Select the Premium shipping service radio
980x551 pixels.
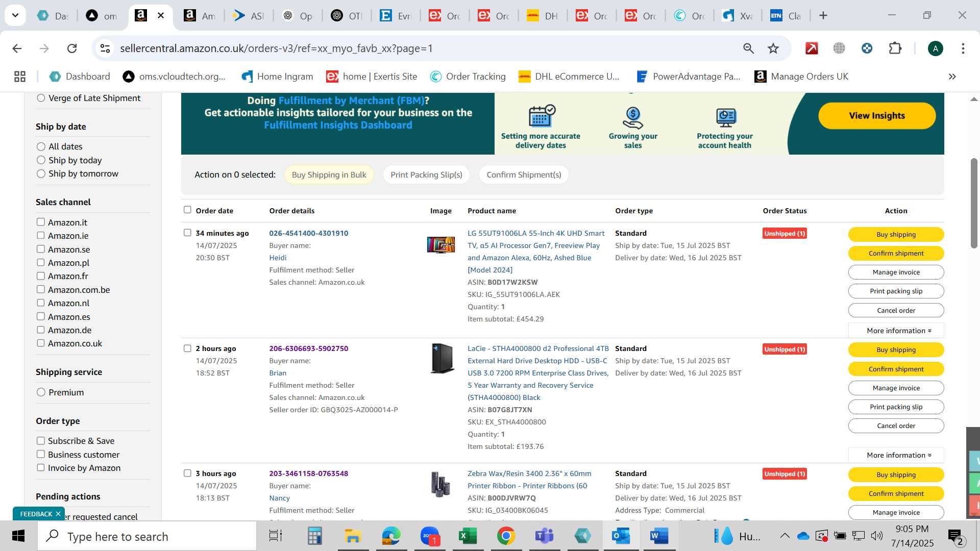pyautogui.click(x=41, y=392)
